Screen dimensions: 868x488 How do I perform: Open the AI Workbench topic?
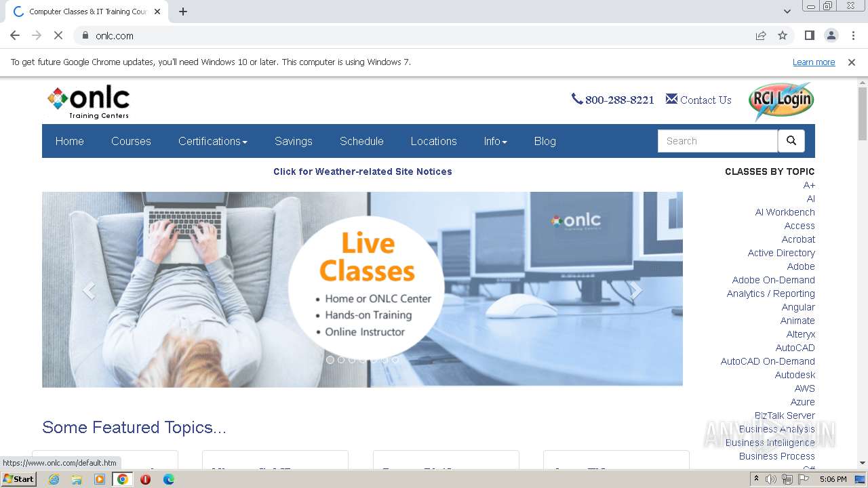[785, 212]
